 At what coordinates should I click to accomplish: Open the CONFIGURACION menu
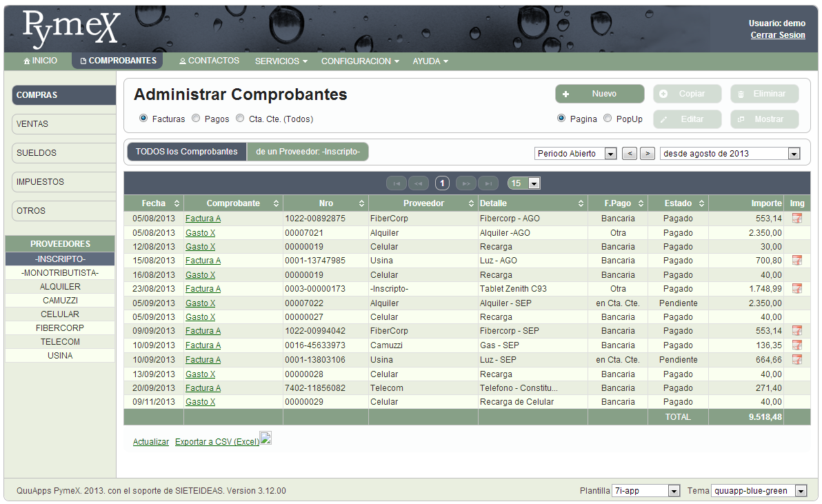360,61
